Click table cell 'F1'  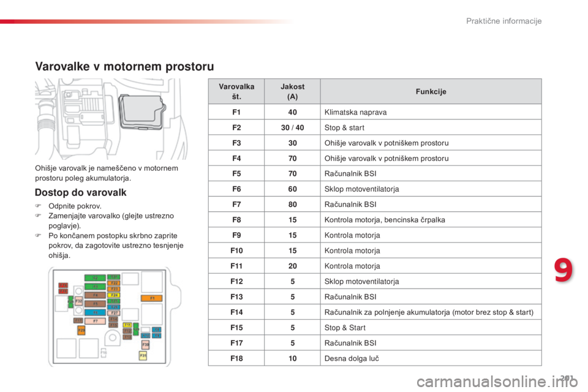point(236,112)
